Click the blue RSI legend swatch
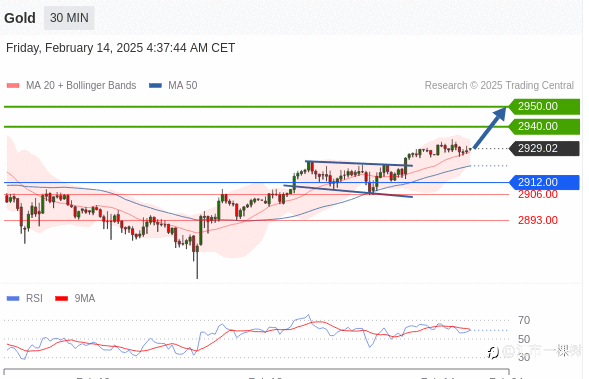 coord(13,299)
